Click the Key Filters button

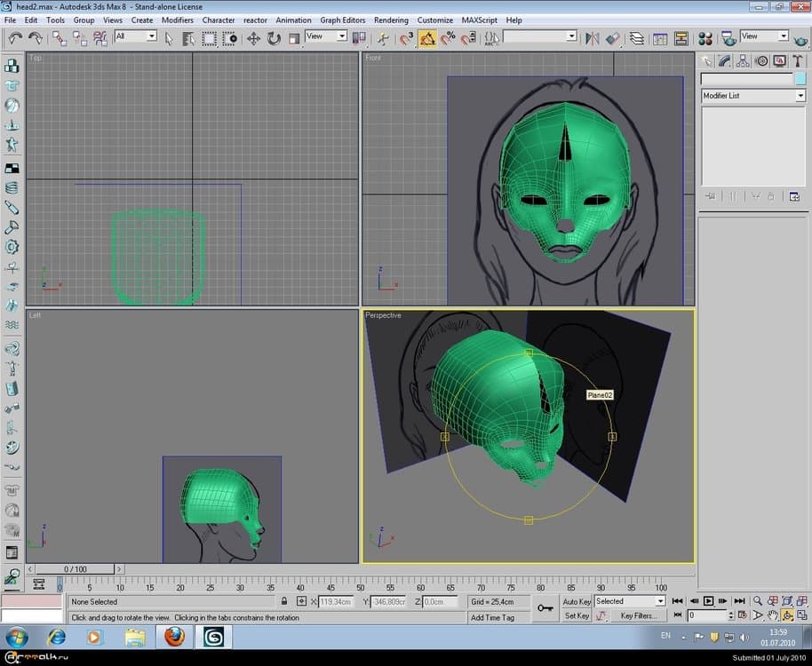click(639, 615)
